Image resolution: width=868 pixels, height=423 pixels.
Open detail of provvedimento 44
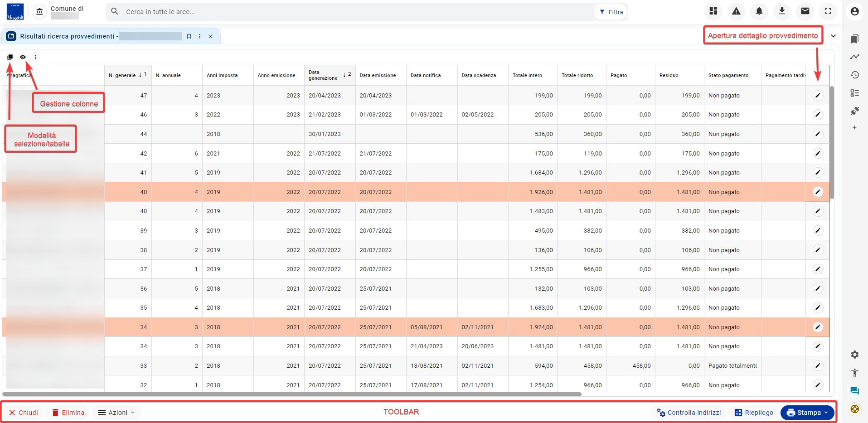818,134
